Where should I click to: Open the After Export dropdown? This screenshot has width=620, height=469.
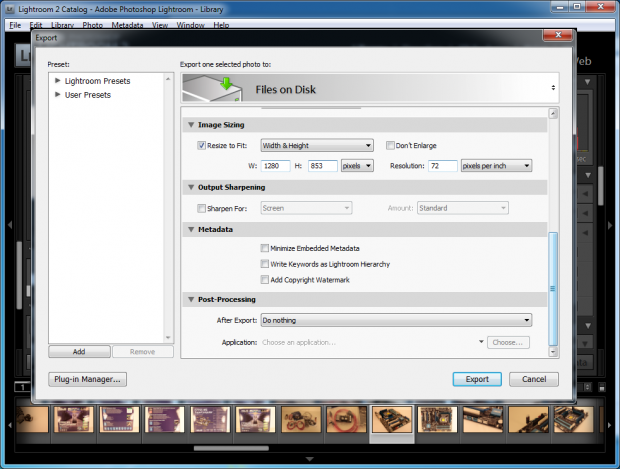(396, 320)
